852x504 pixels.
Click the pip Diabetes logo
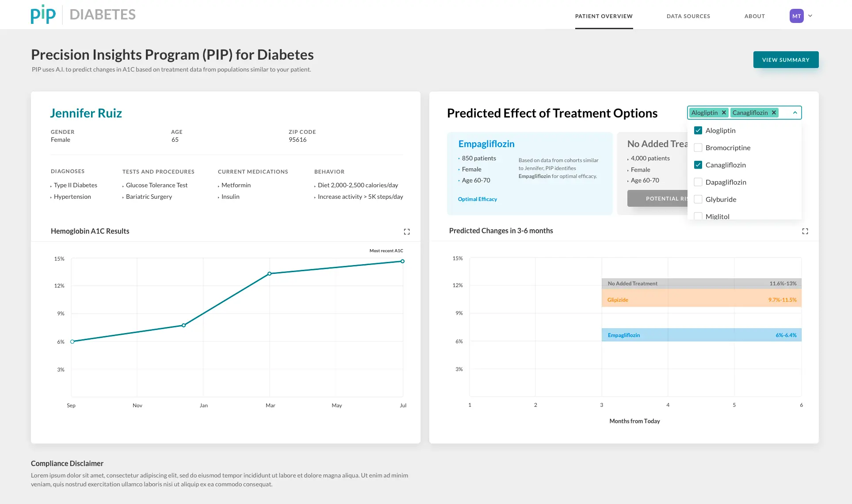click(x=83, y=15)
